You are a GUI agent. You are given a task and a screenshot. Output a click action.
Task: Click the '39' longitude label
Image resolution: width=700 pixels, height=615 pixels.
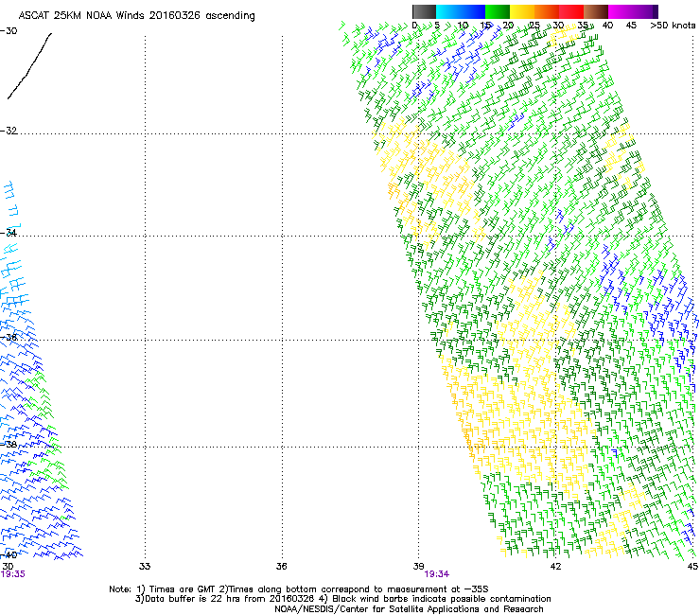pyautogui.click(x=418, y=567)
